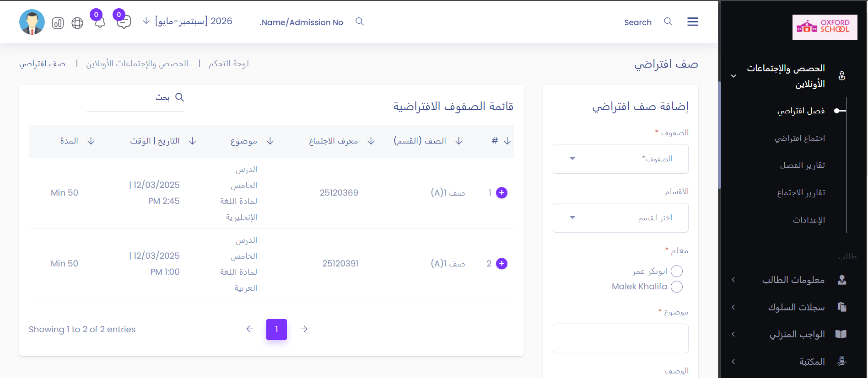
Task: Open تقارير الفصل sidebar item
Action: tap(802, 165)
